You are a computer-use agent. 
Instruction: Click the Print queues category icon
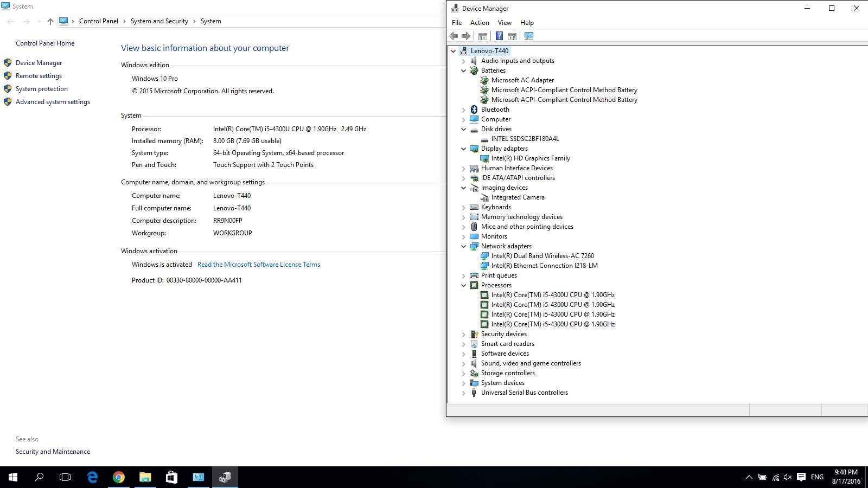[474, 275]
